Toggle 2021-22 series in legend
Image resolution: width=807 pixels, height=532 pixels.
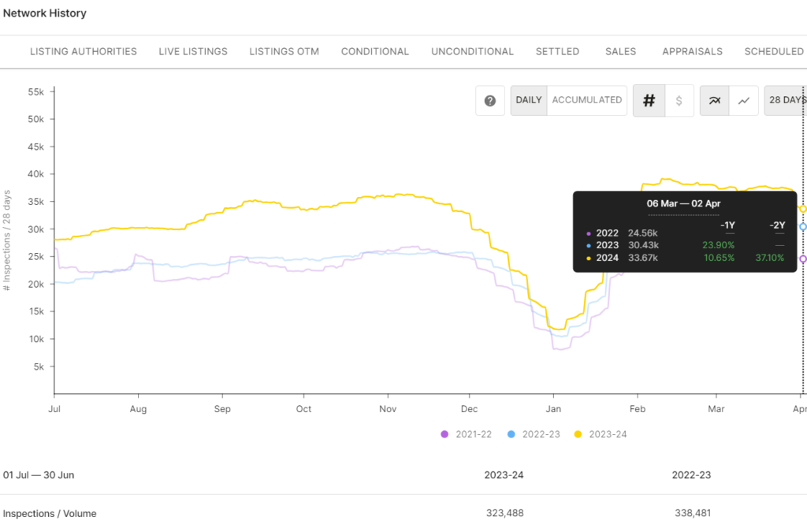(468, 434)
